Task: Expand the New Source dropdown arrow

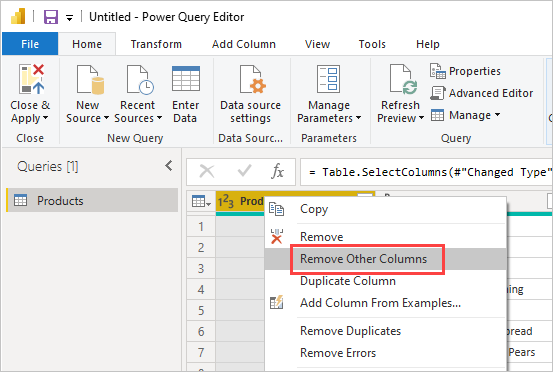Action: pyautogui.click(x=106, y=118)
